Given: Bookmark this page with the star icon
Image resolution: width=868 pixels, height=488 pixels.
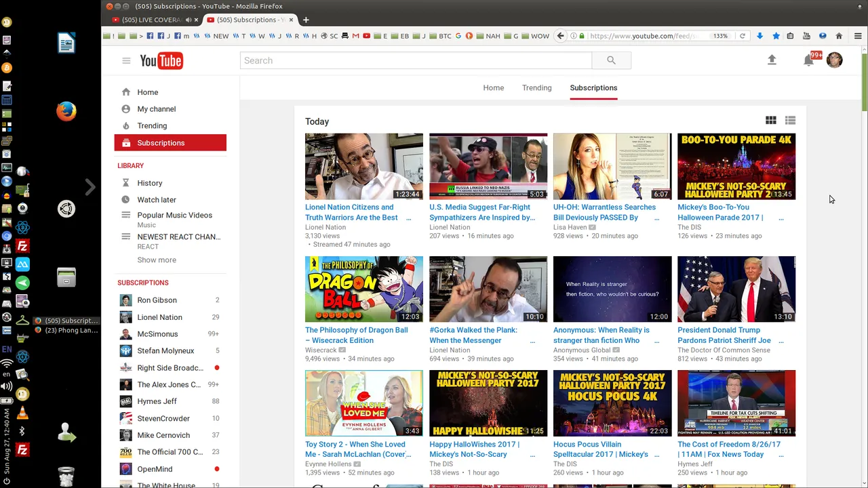Looking at the screenshot, I should [776, 36].
